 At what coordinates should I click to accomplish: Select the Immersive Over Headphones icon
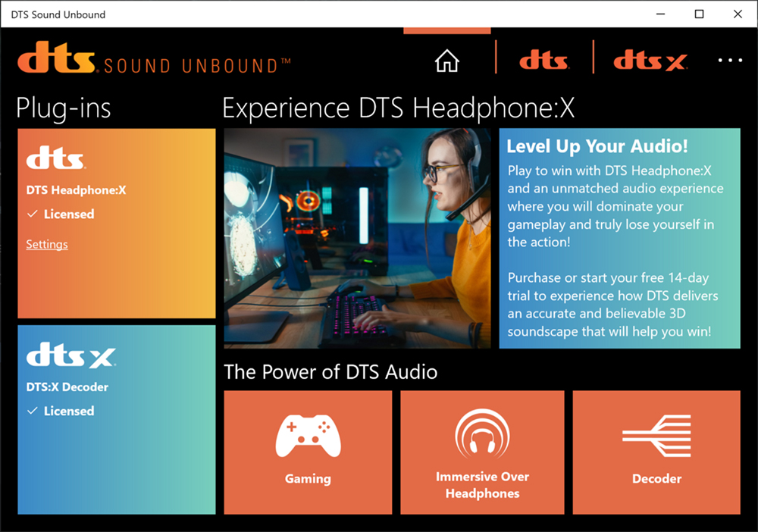coord(482,434)
